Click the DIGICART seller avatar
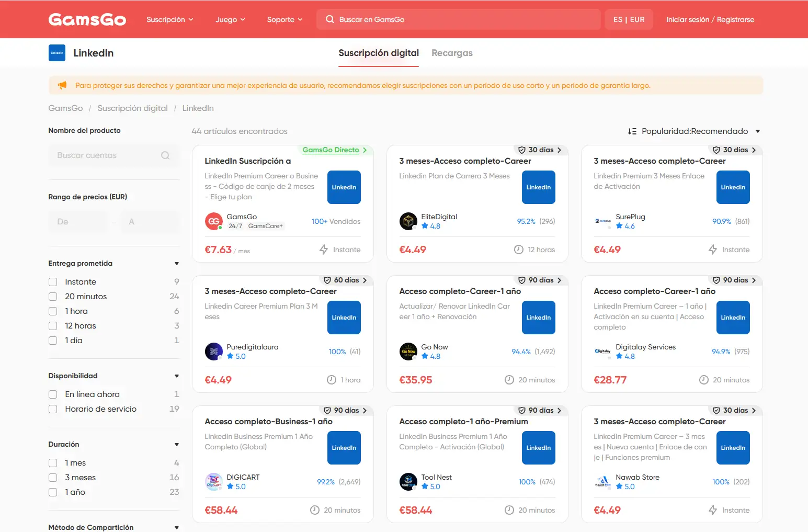 point(214,482)
